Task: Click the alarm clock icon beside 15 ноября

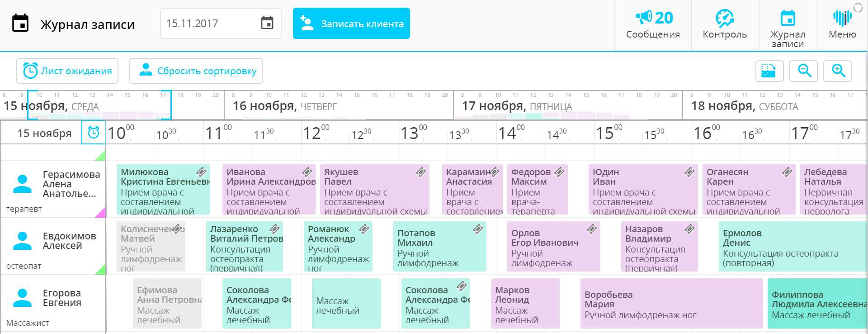Action: click(x=94, y=132)
